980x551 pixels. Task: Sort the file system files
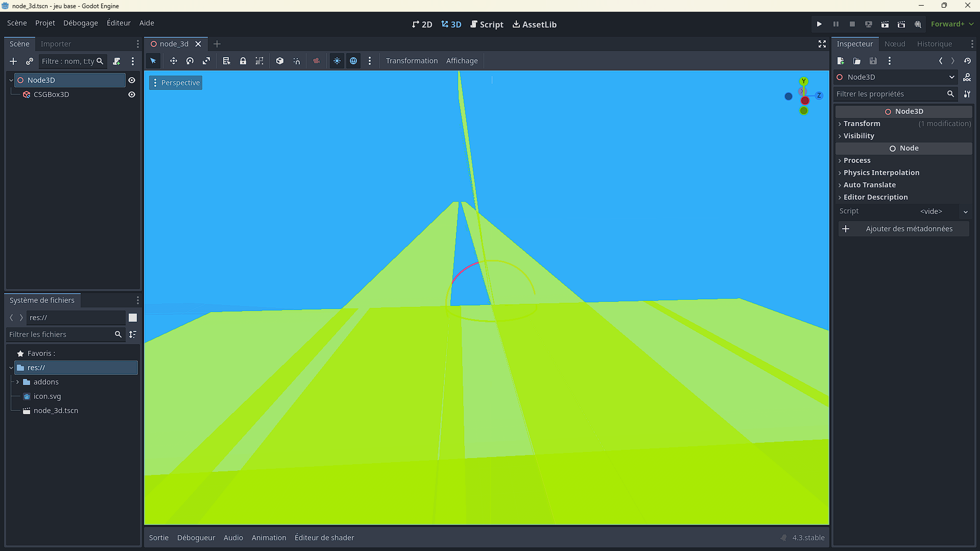[x=133, y=334]
